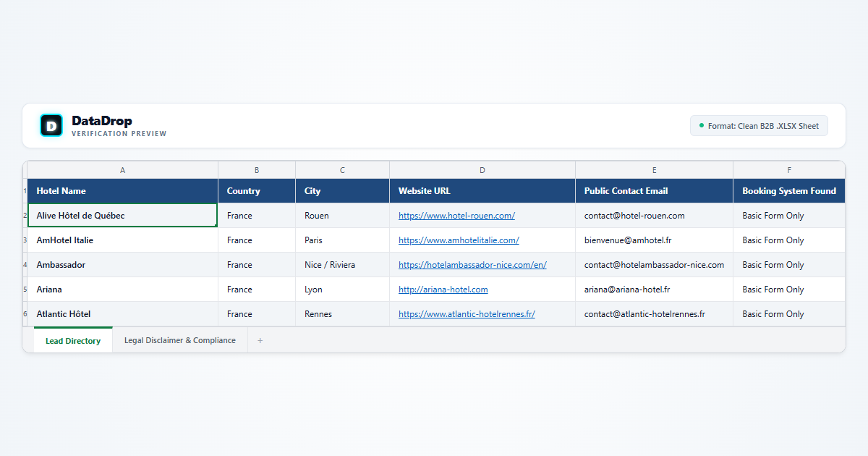Select column B header
This screenshot has width=868, height=456.
257,170
